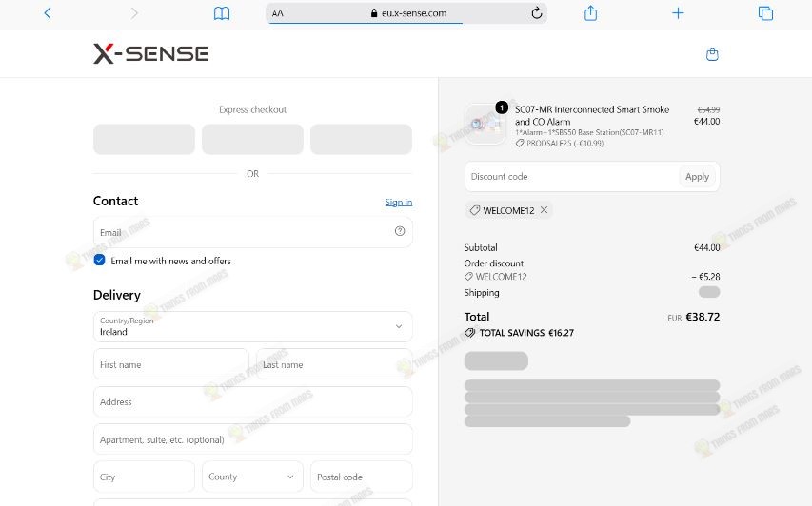Click the Order discount − €5.28 amount
The image size is (812, 506).
705,276
